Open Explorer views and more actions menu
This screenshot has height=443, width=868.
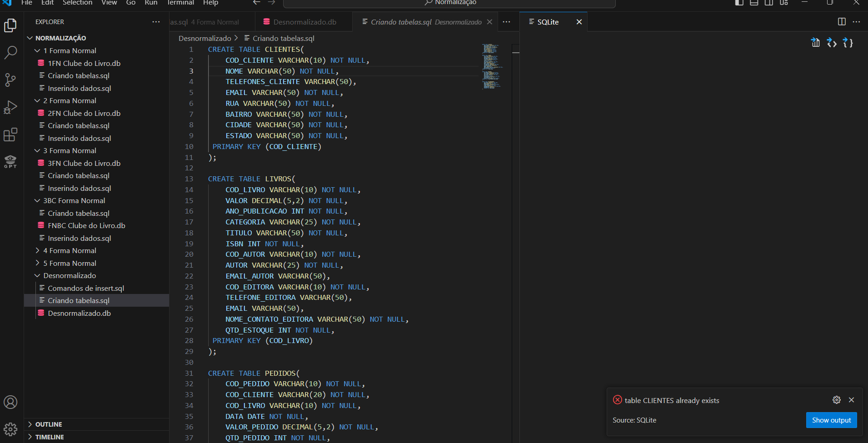pyautogui.click(x=156, y=22)
